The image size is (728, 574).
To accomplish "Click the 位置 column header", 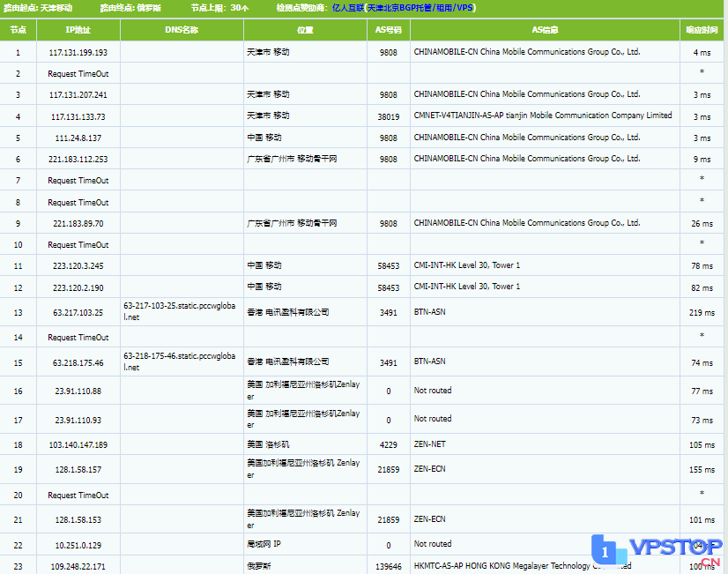I will tap(305, 30).
